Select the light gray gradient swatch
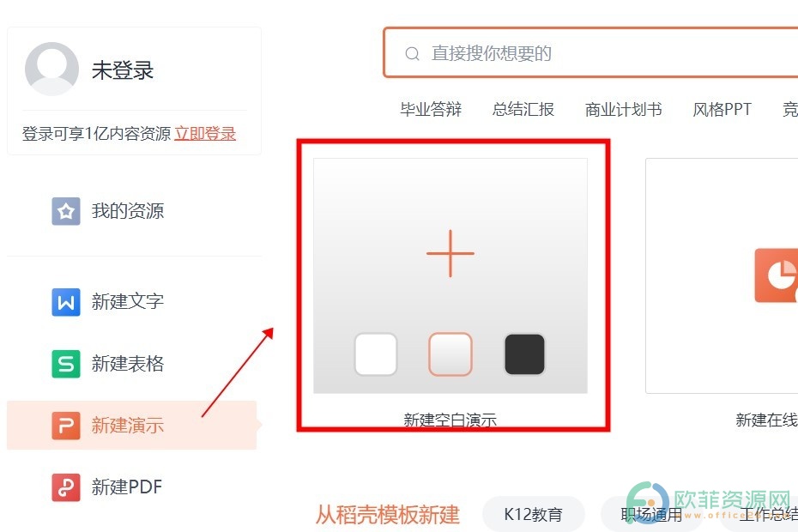The image size is (798, 532). 450,354
